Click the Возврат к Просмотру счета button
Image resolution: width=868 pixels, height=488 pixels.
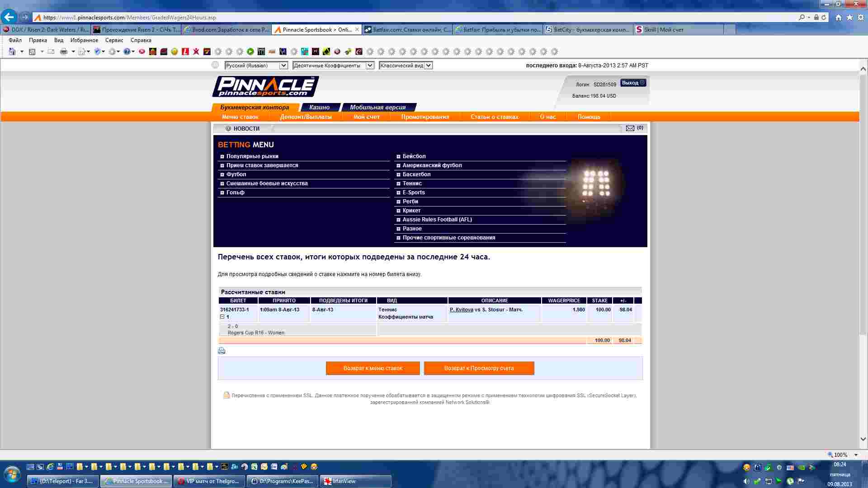(479, 368)
